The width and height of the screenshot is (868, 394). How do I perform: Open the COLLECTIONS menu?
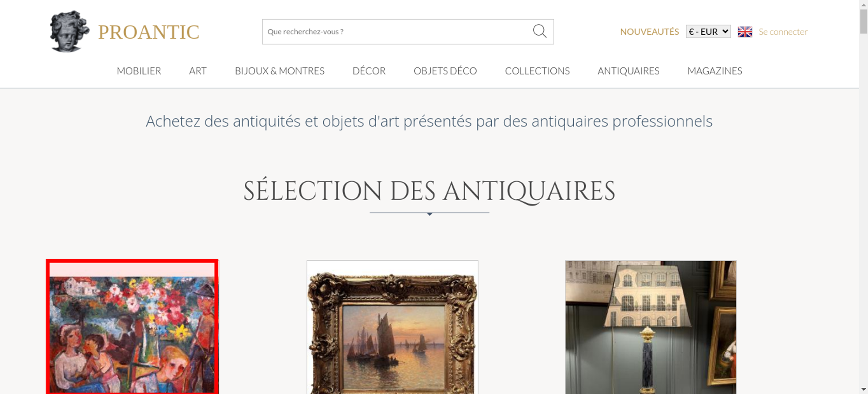click(537, 71)
